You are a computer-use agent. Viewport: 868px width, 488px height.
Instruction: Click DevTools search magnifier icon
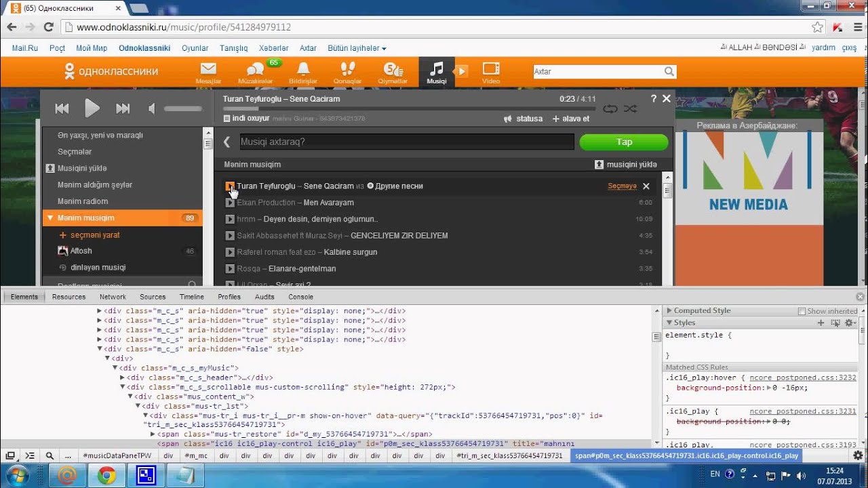pyautogui.click(x=50, y=455)
